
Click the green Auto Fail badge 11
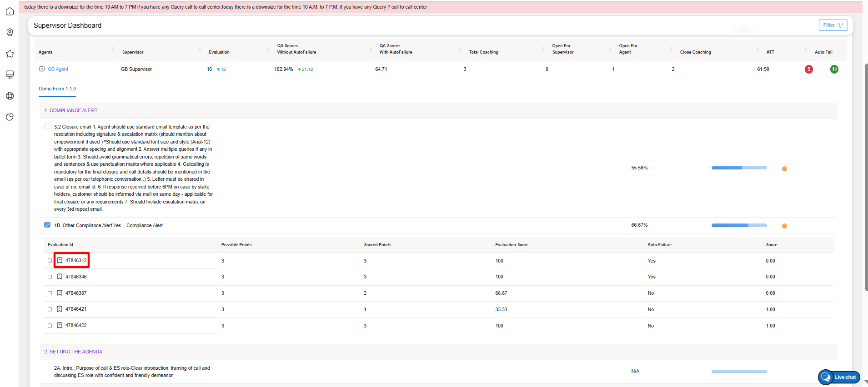click(834, 69)
